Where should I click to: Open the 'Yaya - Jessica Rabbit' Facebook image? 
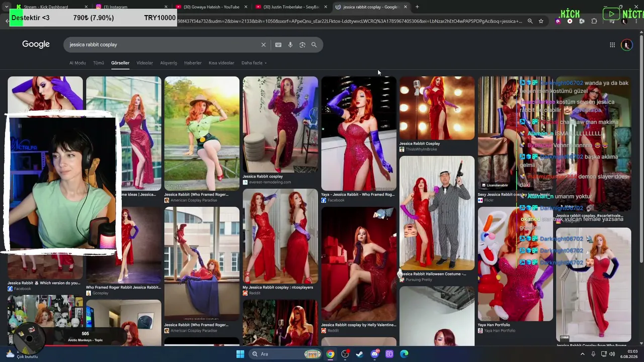tap(359, 133)
